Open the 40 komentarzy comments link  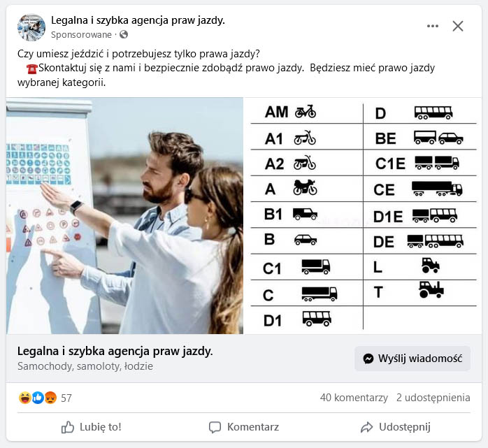click(x=354, y=398)
